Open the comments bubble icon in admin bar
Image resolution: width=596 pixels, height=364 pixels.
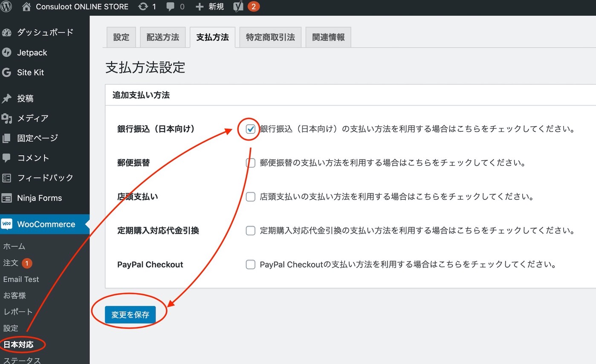click(170, 7)
